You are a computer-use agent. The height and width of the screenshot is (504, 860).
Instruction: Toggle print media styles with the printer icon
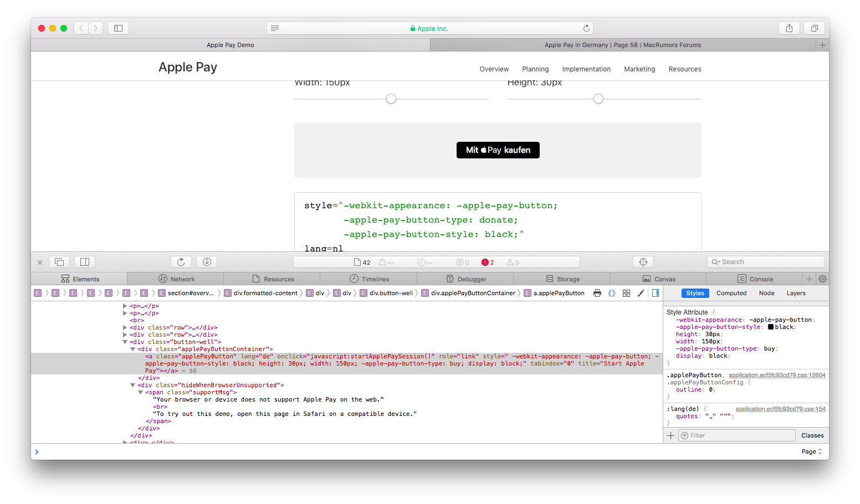[597, 293]
